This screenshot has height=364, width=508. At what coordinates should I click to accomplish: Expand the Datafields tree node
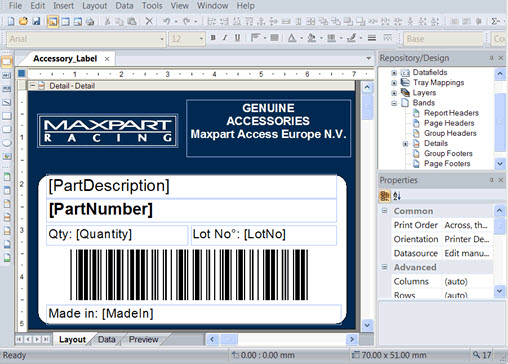(394, 73)
